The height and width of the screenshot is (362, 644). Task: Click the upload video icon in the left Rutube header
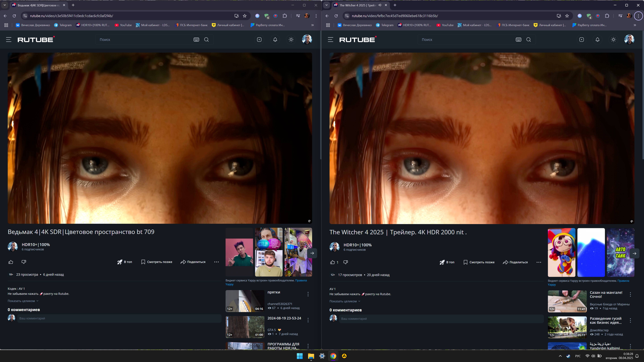tap(259, 39)
